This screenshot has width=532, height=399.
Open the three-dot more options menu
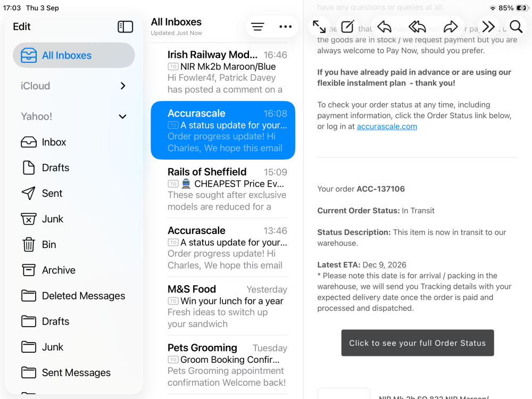pyautogui.click(x=285, y=27)
